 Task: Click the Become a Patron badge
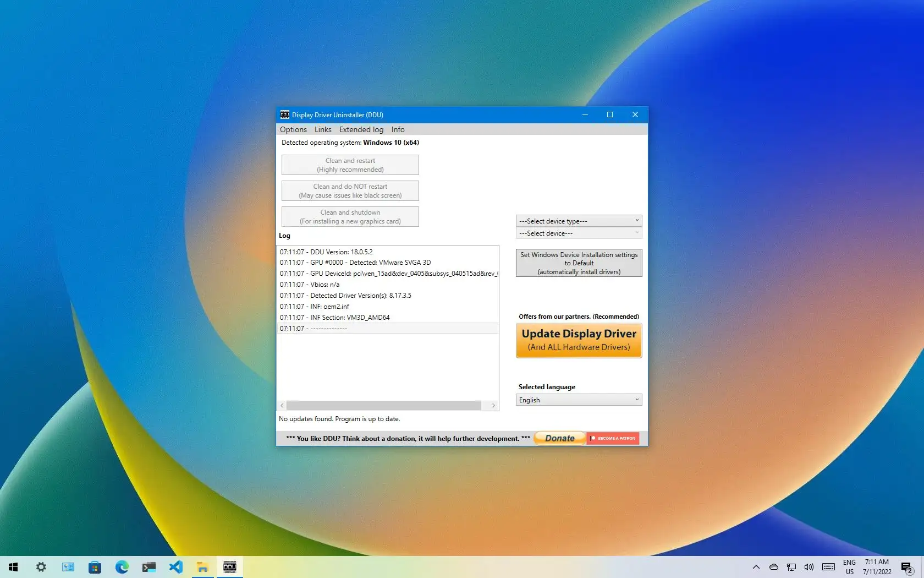(612, 438)
